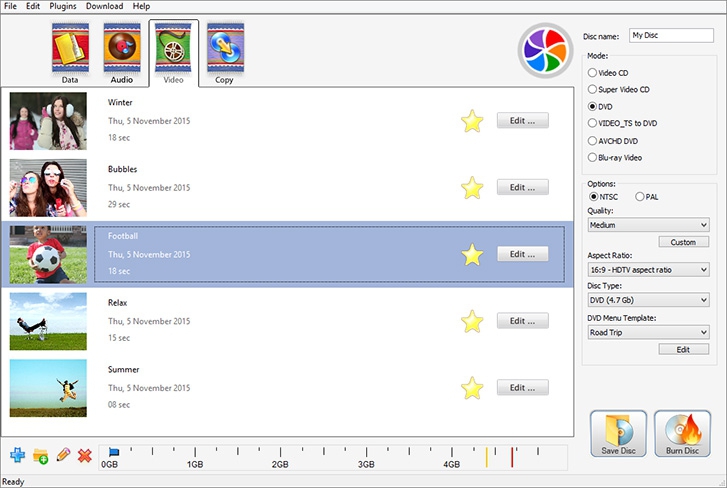Click the 15 sec duration text
727x488 pixels.
(119, 338)
